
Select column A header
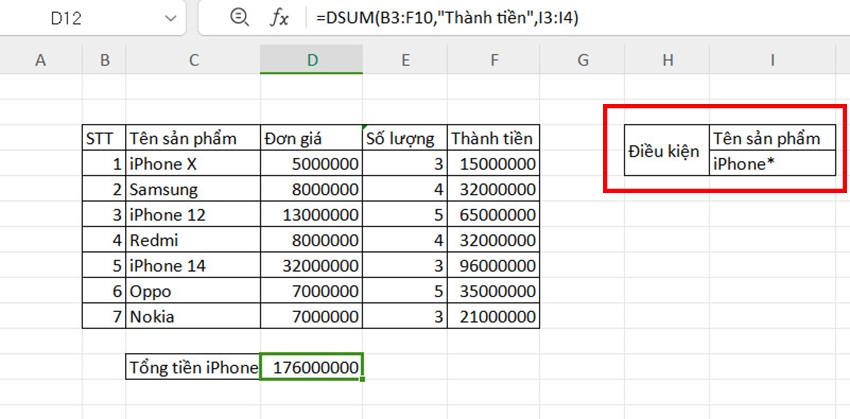tap(40, 60)
